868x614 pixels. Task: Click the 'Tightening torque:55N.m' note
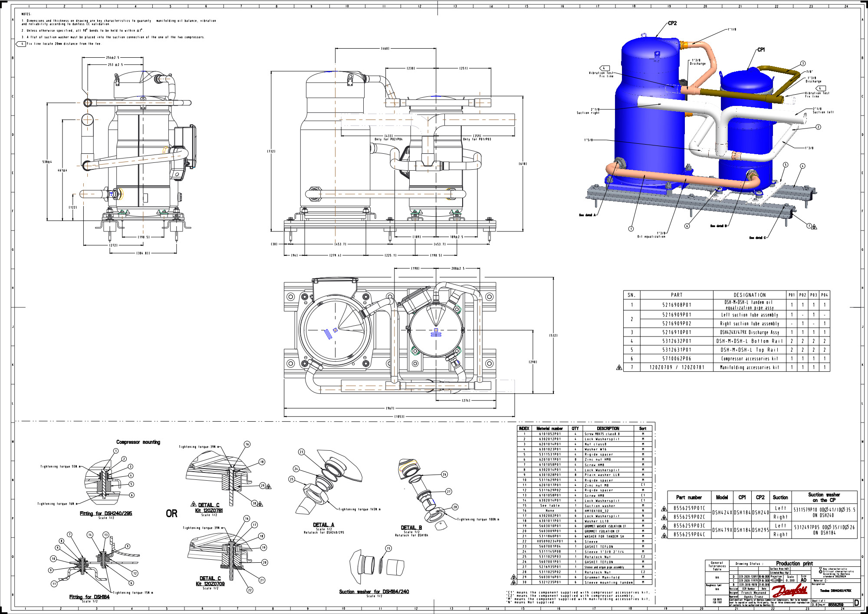point(60,466)
